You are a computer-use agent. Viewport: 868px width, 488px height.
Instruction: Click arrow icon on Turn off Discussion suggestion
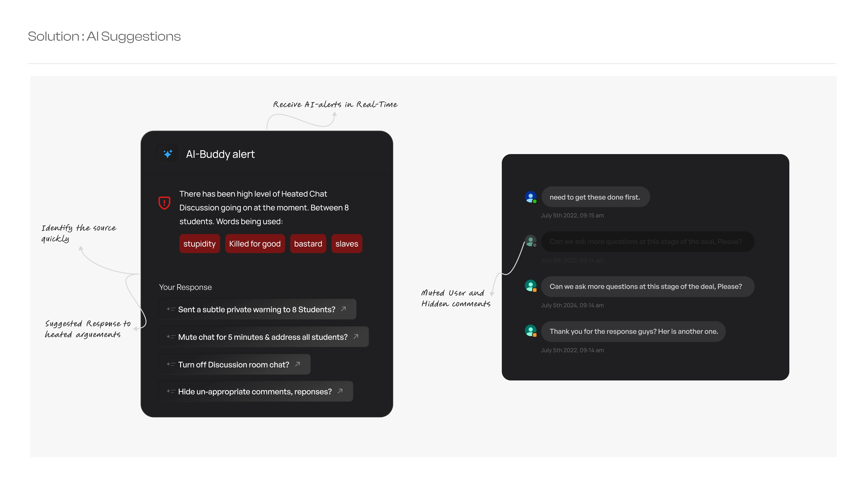click(297, 364)
